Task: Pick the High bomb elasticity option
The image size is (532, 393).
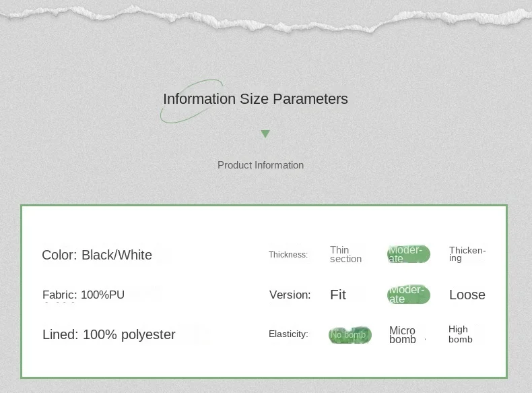Action: click(x=461, y=334)
